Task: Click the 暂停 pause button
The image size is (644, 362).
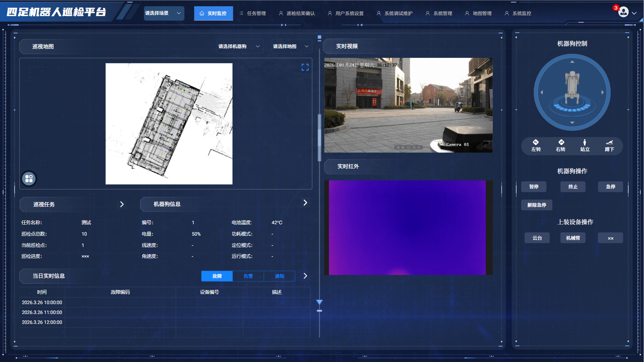Action: point(534,187)
